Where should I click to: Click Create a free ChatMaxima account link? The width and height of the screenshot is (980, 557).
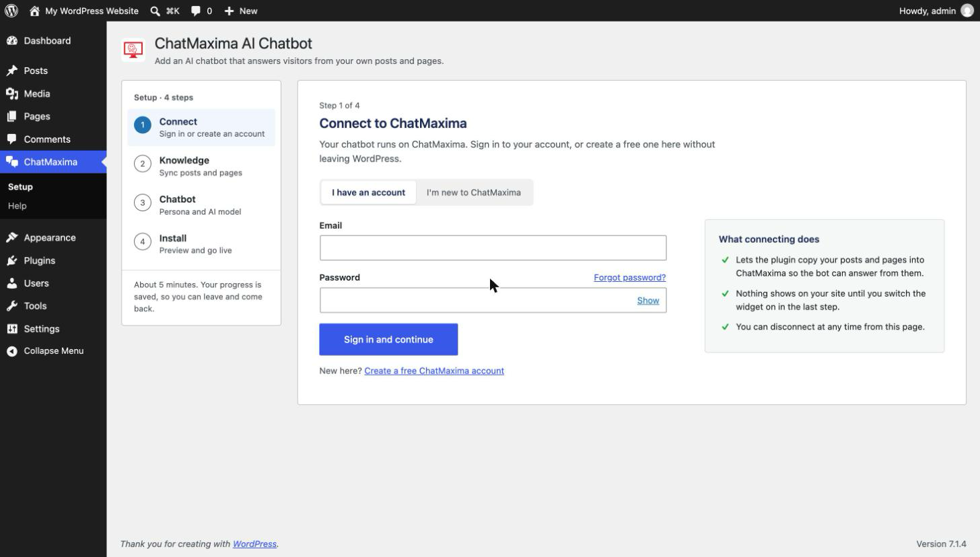tap(434, 371)
